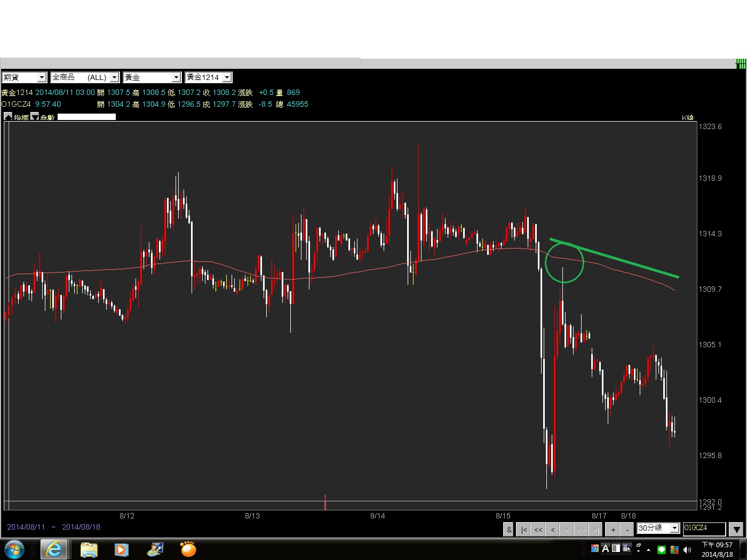Toggle the A input mode tray icon
747x560 pixels.
(x=606, y=548)
